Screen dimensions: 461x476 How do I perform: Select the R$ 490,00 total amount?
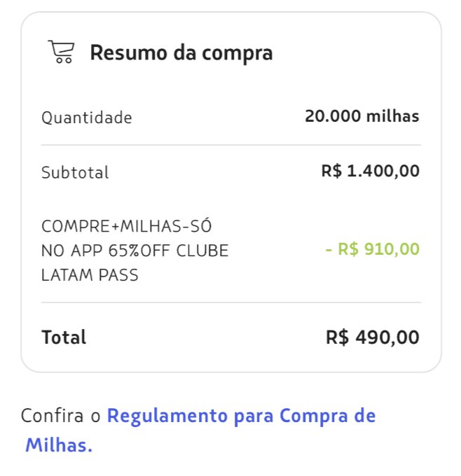click(x=373, y=337)
